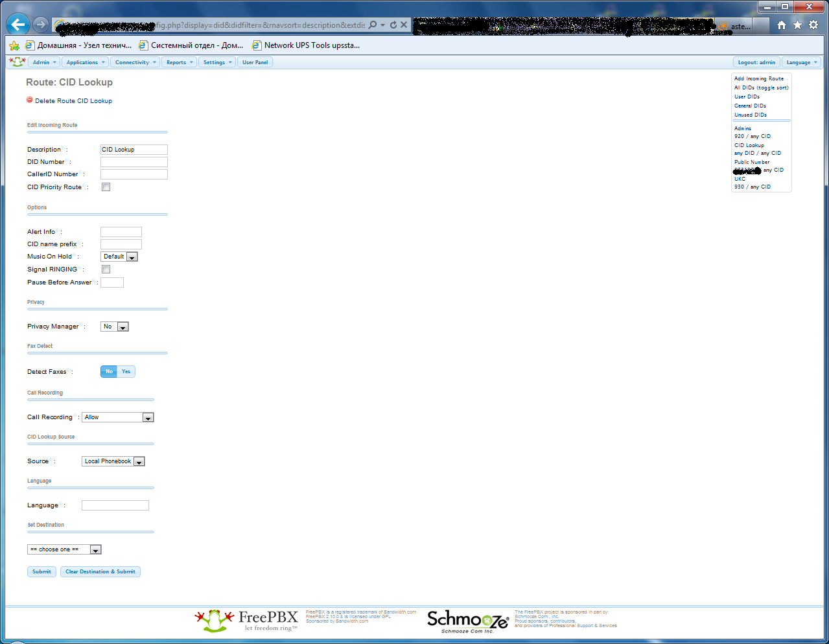Screen dimensions: 829x644
Task: Click the browser forward arrow button
Action: [x=41, y=25]
